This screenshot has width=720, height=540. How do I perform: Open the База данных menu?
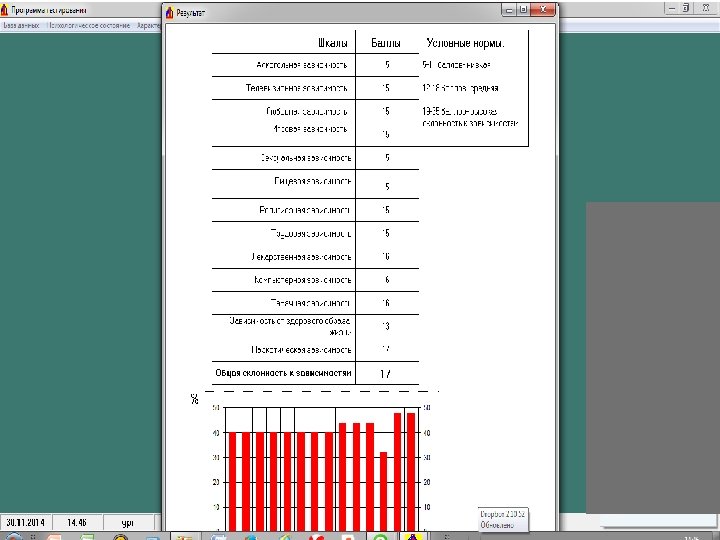click(x=21, y=26)
